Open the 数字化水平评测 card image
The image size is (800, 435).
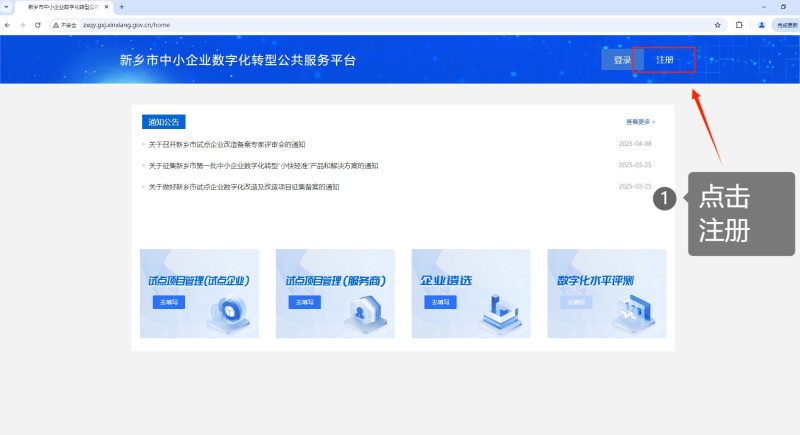pyautogui.click(x=606, y=294)
